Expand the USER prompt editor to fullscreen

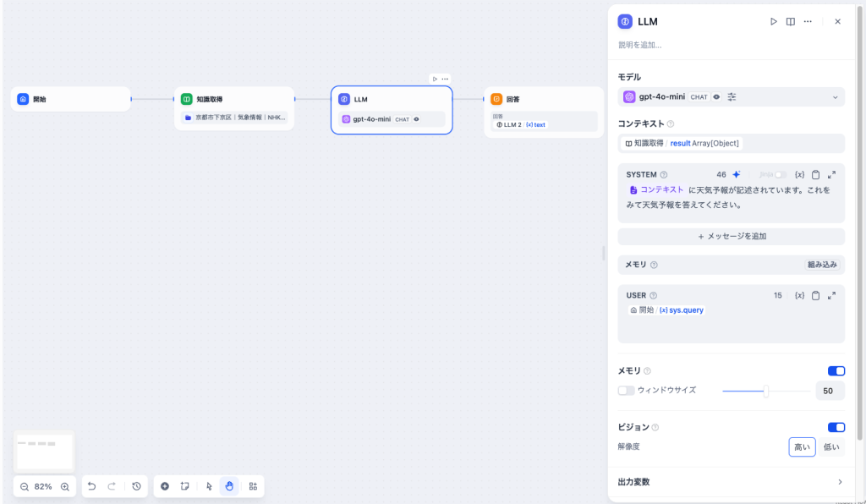[x=832, y=295]
